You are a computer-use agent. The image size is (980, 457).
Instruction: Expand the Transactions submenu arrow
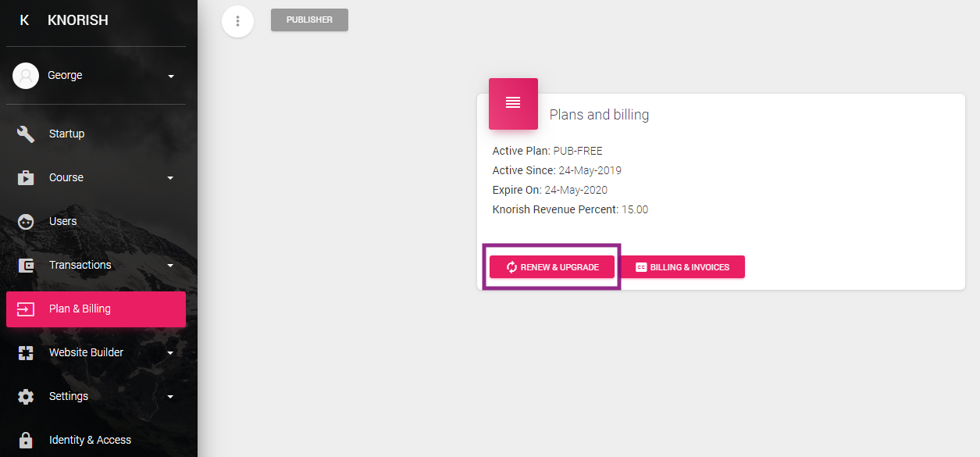point(170,266)
